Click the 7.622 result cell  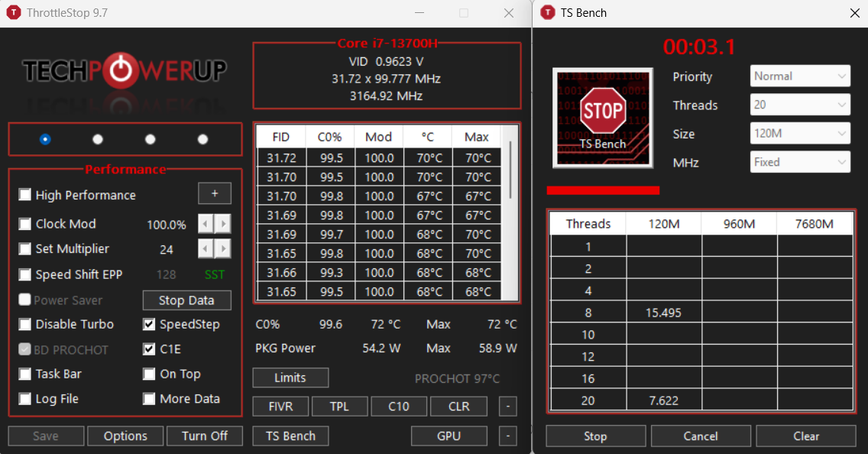point(664,400)
